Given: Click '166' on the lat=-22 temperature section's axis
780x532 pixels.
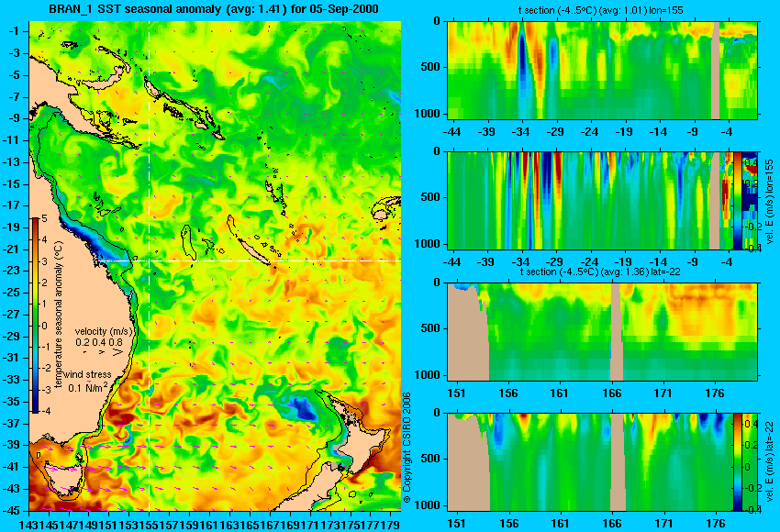Looking at the screenshot, I should (611, 393).
